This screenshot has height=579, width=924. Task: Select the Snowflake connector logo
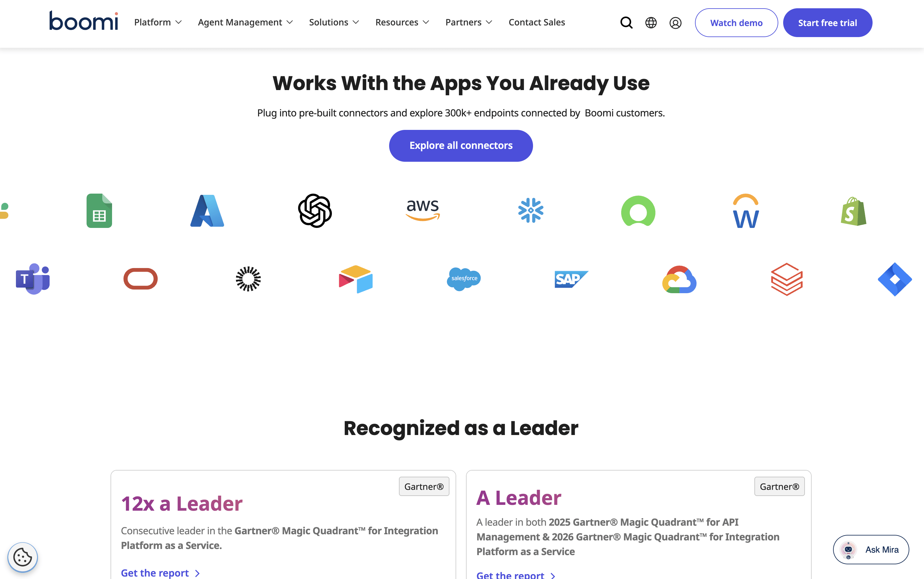click(x=531, y=210)
